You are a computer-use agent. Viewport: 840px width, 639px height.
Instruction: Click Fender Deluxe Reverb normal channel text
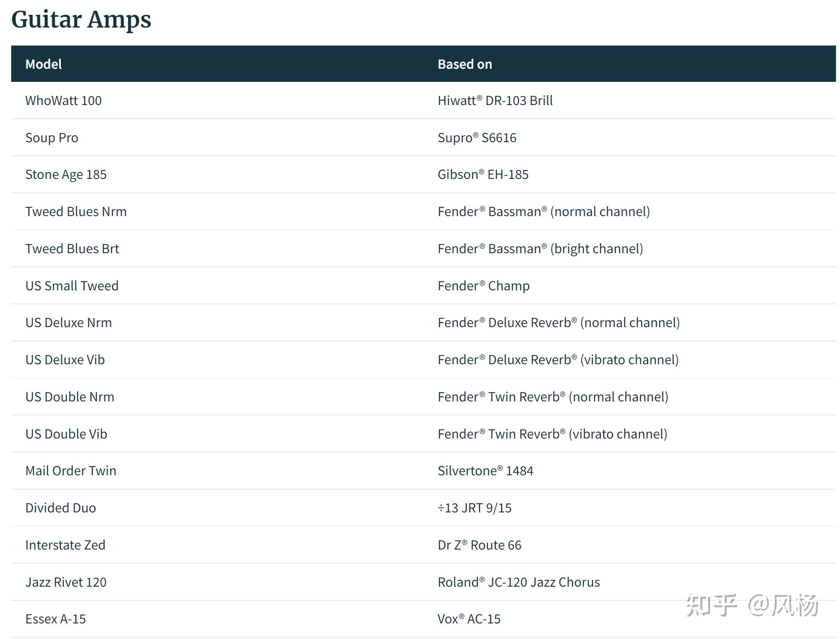coord(559,323)
